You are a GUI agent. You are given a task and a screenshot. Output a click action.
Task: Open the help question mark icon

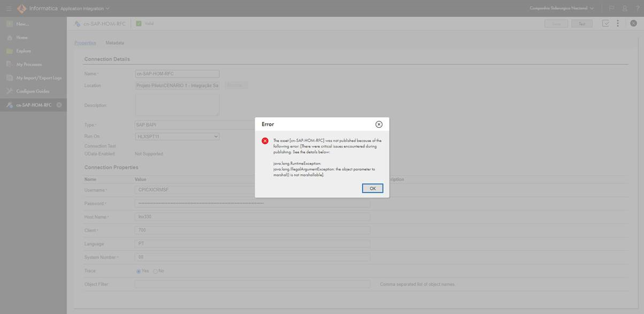(637, 9)
